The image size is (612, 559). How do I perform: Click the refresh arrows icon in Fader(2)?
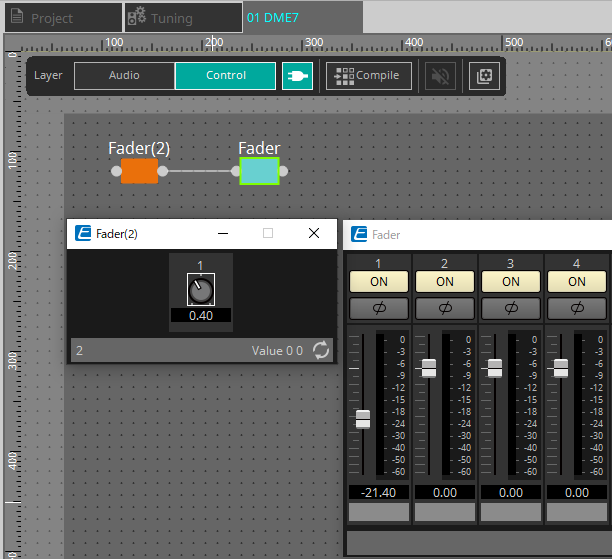point(321,350)
